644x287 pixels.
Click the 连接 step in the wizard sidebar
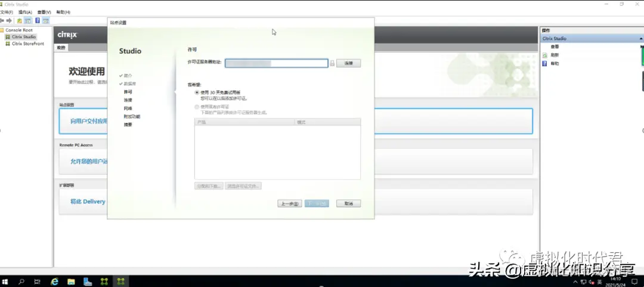(128, 100)
